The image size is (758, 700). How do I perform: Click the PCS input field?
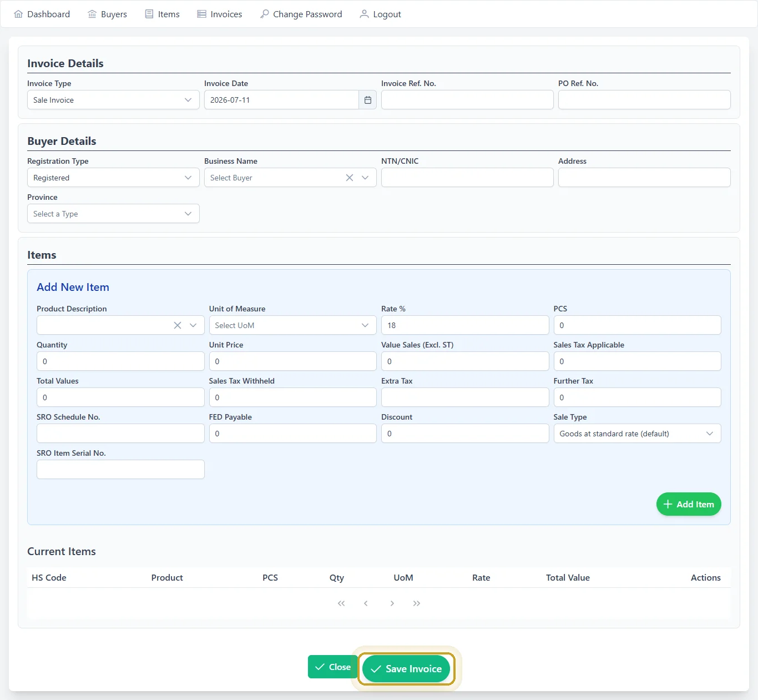coord(637,325)
